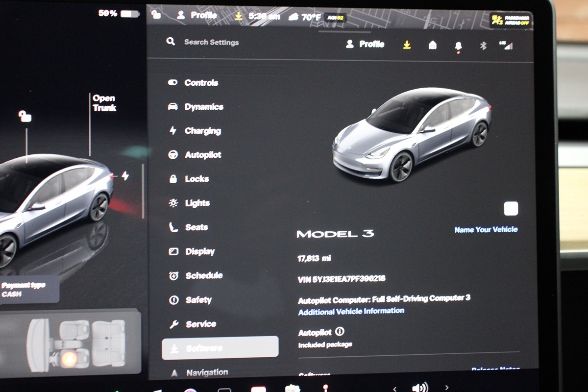Screen dimensions: 588x392
Task: Select the Display menu item
Action: coord(200,251)
